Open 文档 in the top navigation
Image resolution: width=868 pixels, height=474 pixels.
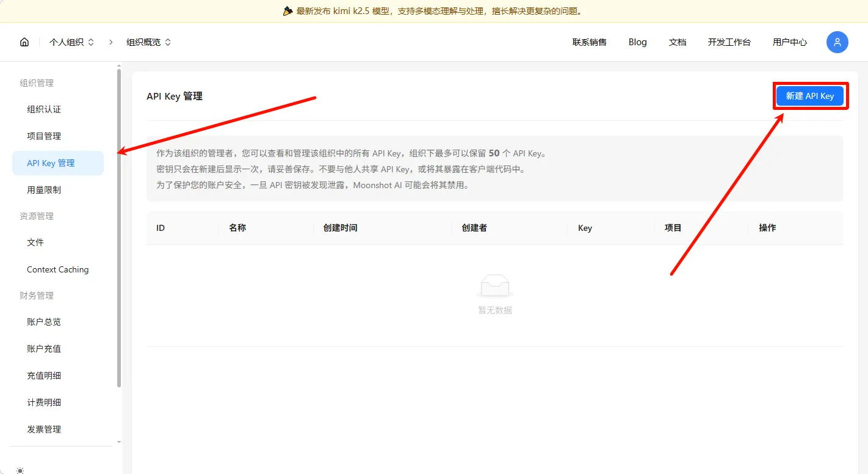677,42
